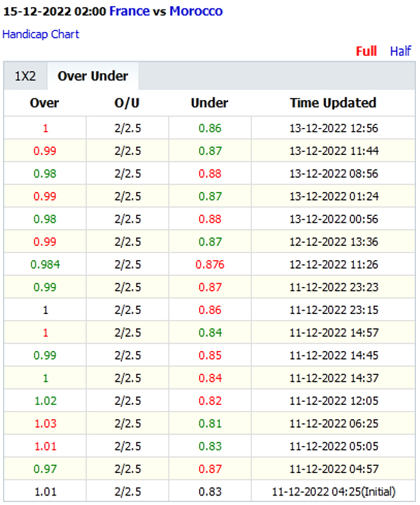Click Under value in 11-12-2022 14:57 row
Screen dimensions: 420x505
click(210, 333)
